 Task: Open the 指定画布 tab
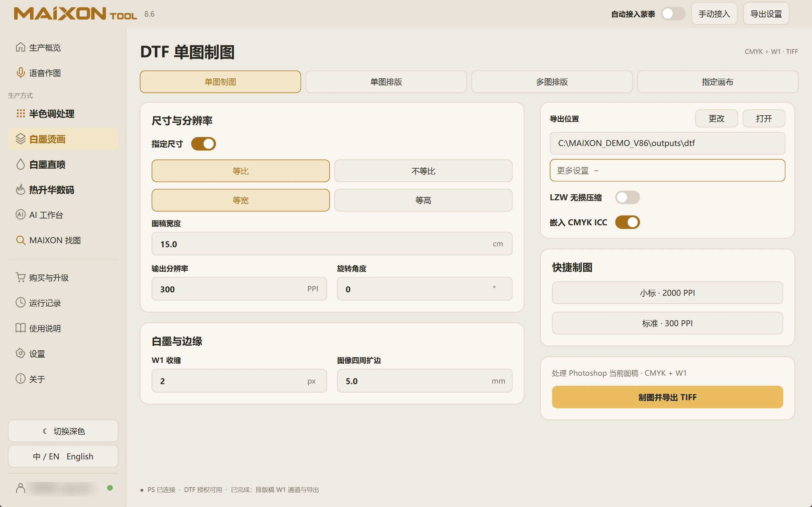click(717, 82)
